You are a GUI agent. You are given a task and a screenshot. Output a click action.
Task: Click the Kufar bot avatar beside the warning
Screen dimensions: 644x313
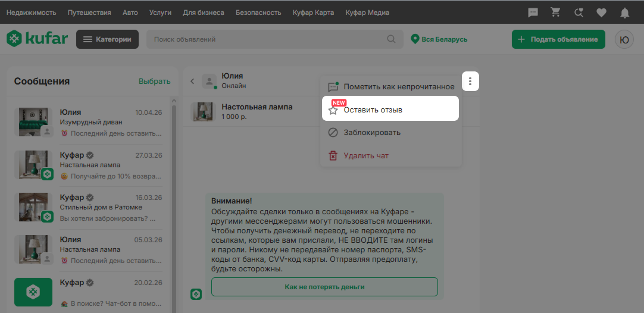click(x=196, y=294)
